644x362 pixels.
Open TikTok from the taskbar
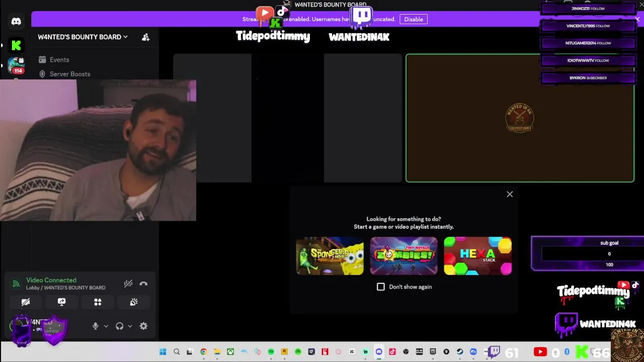[392, 352]
